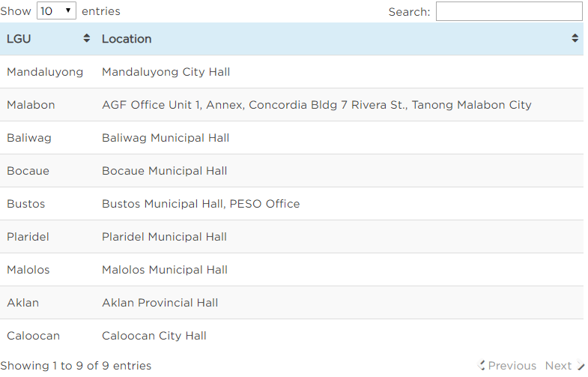Click the Caloocan City Hall location
This screenshot has height=377, width=588.
(x=154, y=336)
